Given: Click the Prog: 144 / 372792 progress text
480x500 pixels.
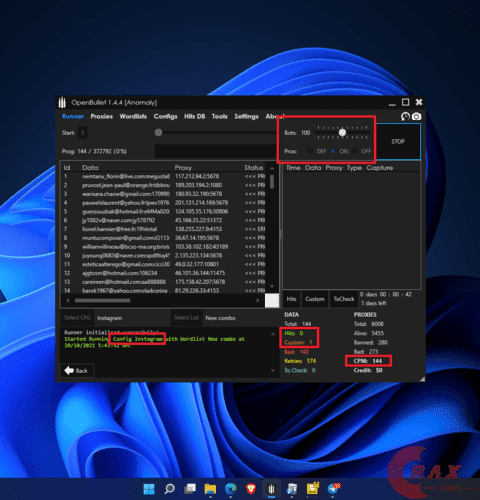Looking at the screenshot, I should 94,151.
